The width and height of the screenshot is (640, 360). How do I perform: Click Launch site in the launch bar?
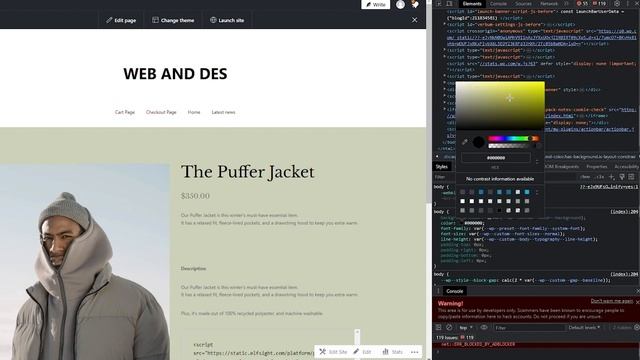pyautogui.click(x=227, y=20)
